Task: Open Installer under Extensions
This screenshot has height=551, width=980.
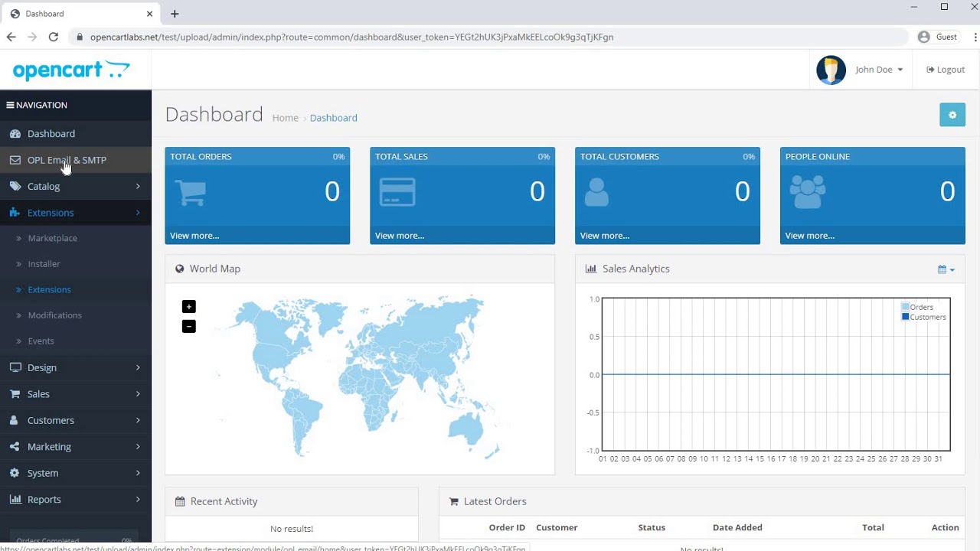Action: (x=44, y=264)
